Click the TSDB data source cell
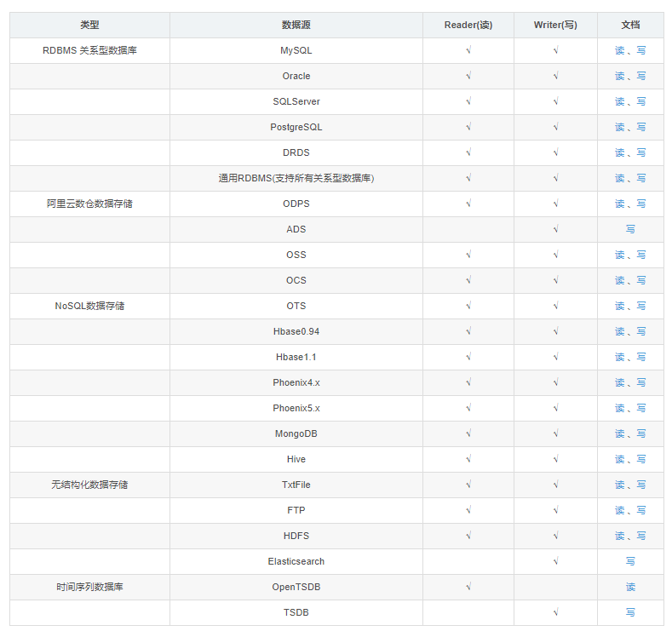Viewport: 672px width, 637px height. (x=296, y=612)
